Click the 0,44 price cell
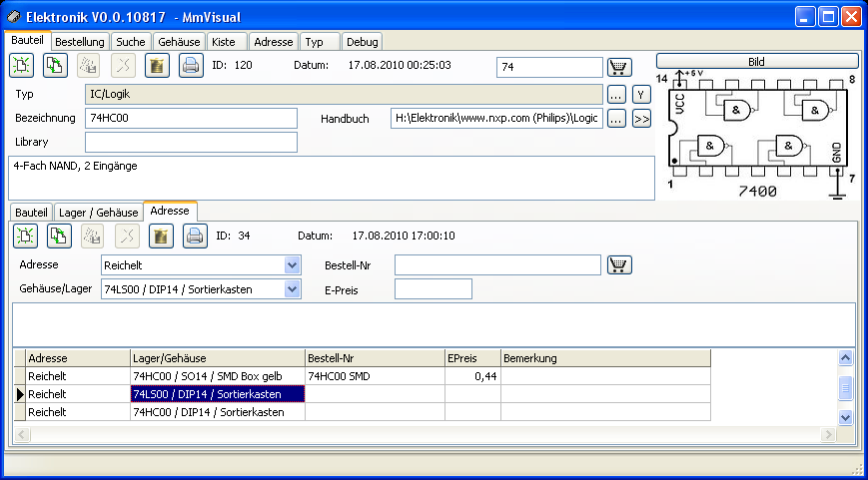The width and height of the screenshot is (868, 480). pos(472,376)
